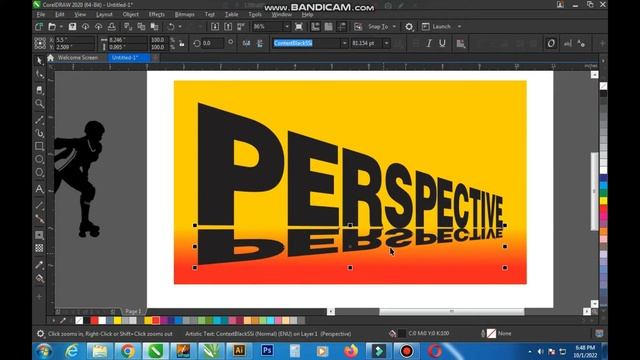Create a new document from the toolbar

pos(39,27)
